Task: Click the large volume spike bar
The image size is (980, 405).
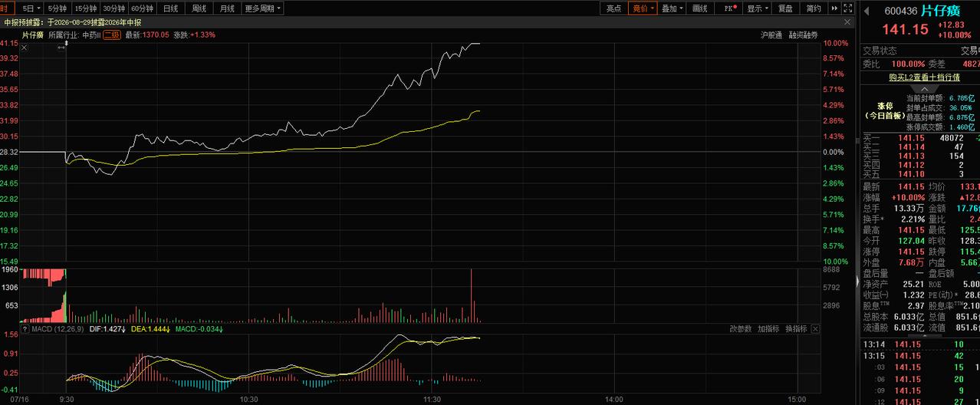Action: tap(471, 295)
